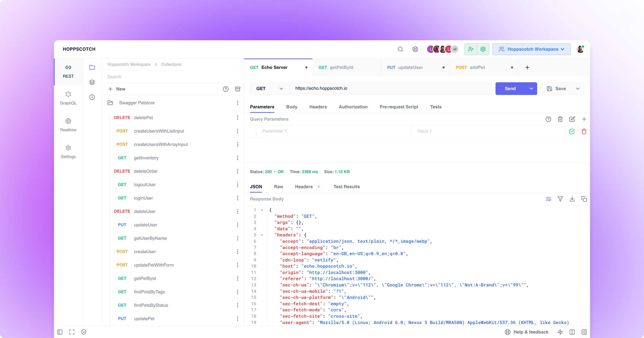644x338 pixels.
Task: Click the Send button
Action: tap(510, 89)
